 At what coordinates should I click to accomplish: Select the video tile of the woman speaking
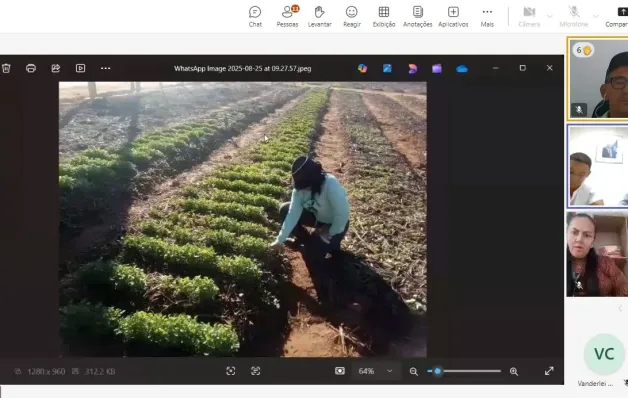(598, 254)
